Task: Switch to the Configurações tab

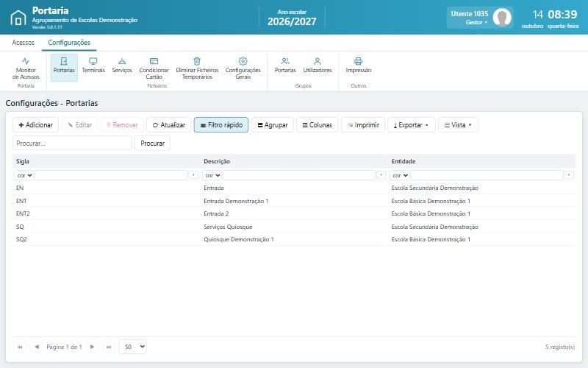Action: tap(69, 43)
